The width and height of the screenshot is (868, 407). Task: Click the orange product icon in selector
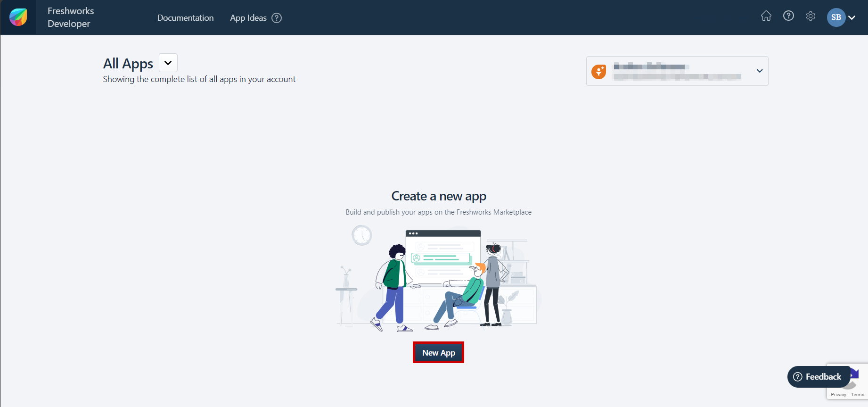[x=599, y=71]
